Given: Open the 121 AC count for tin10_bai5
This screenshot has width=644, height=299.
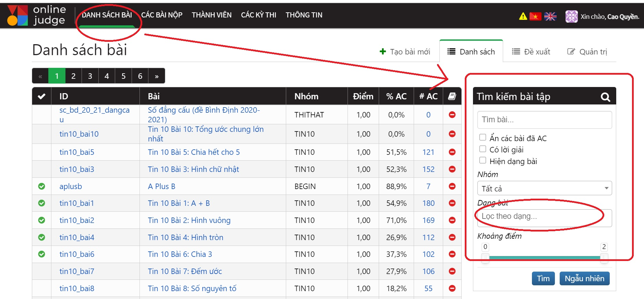Looking at the screenshot, I should (428, 152).
